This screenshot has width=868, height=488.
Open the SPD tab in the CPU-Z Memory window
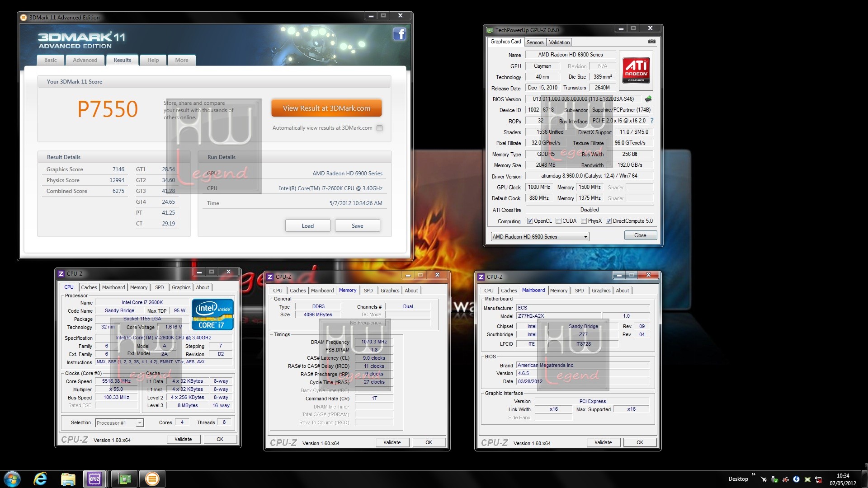pos(368,291)
